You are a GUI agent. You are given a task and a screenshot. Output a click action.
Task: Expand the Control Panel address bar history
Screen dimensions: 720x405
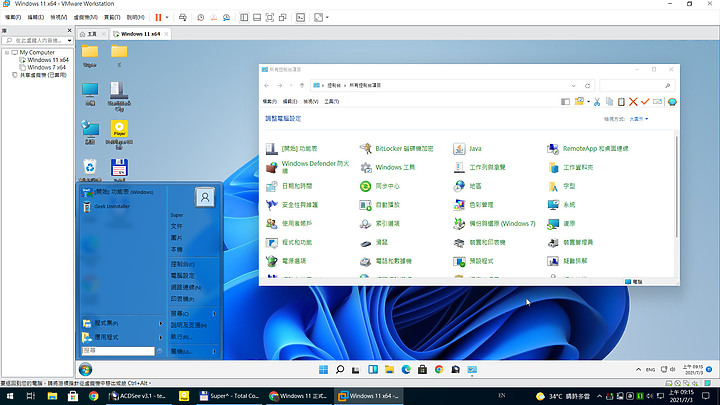pos(574,86)
